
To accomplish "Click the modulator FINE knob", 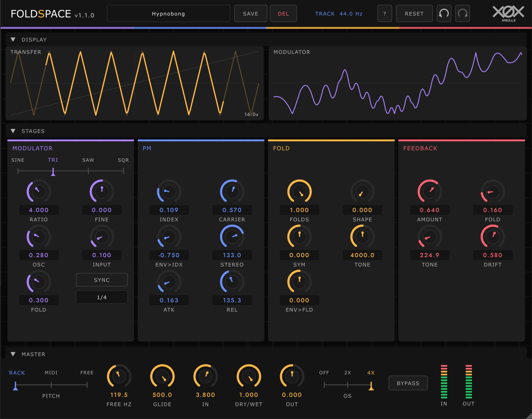I will click(102, 191).
